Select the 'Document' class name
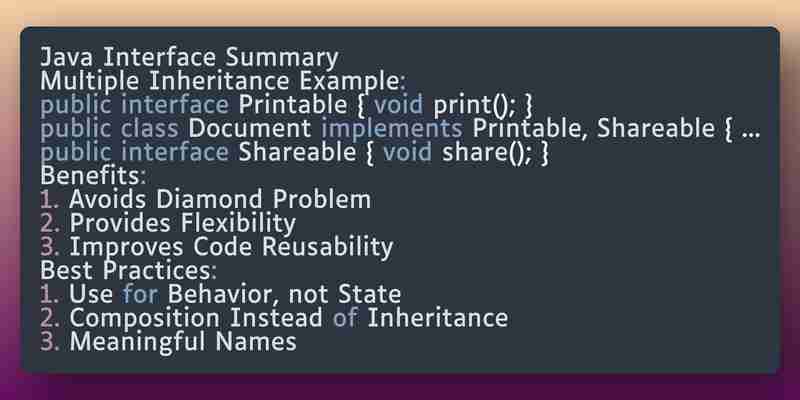The height and width of the screenshot is (400, 800). [250, 129]
